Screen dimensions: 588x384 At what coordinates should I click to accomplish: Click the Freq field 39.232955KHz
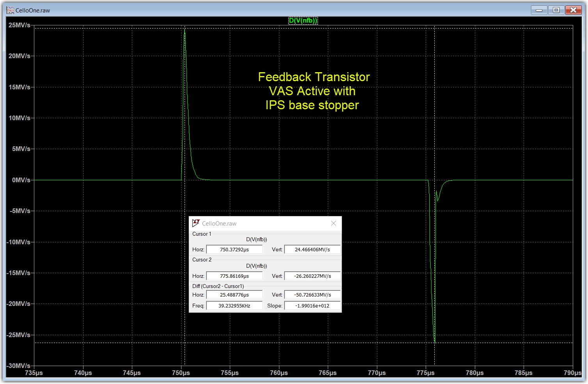click(x=234, y=306)
